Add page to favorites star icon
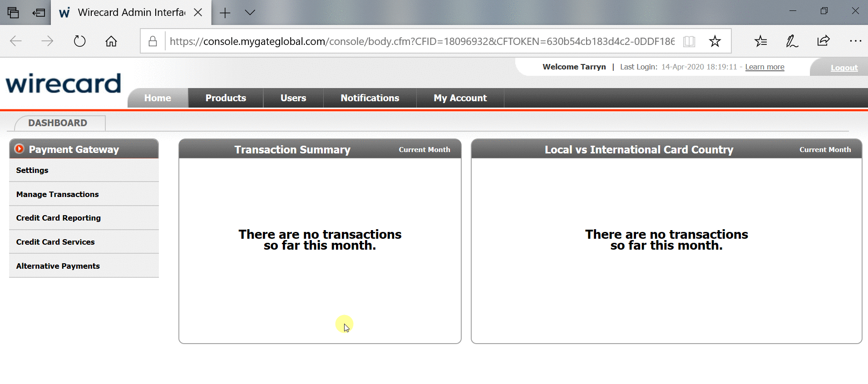The height and width of the screenshot is (384, 868). tap(715, 41)
